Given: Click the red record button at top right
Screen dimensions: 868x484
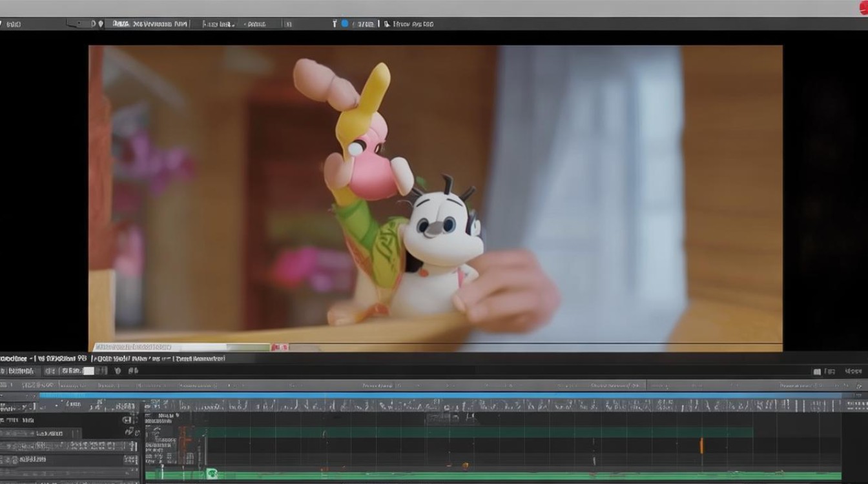Looking at the screenshot, I should [862, 6].
